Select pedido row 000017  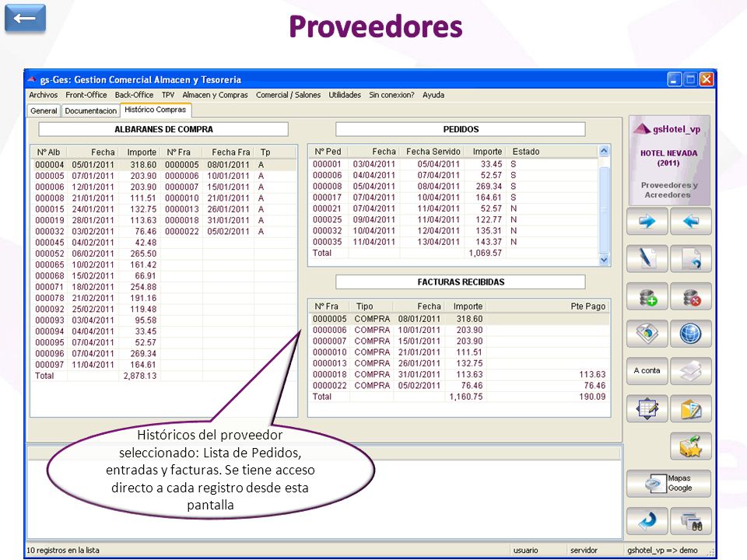(454, 197)
